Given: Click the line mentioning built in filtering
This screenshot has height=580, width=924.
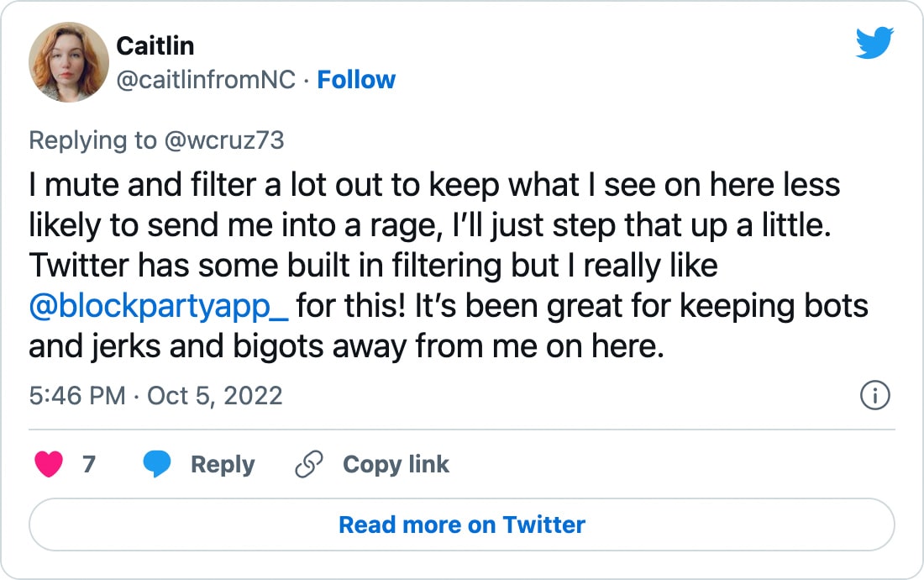Looking at the screenshot, I should point(373,265).
